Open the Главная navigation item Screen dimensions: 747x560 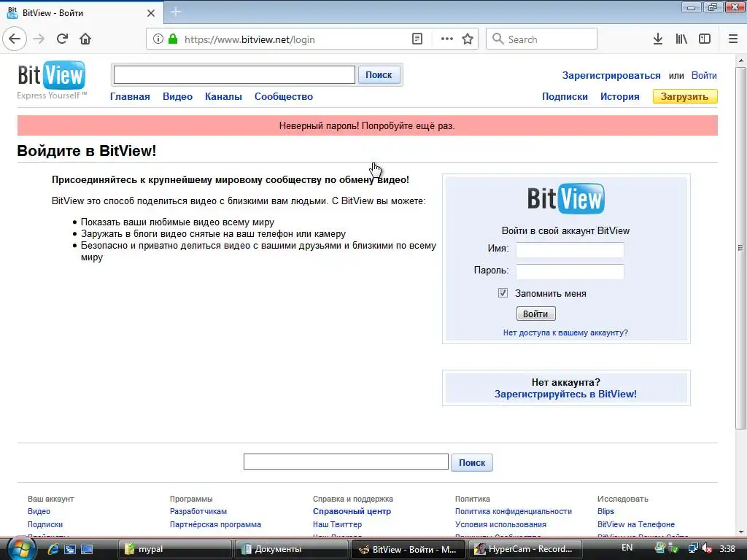tap(130, 97)
